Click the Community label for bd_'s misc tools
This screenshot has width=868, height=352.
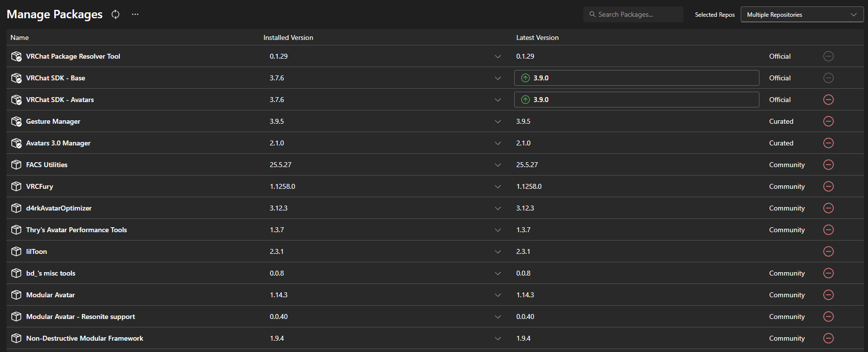click(787, 273)
